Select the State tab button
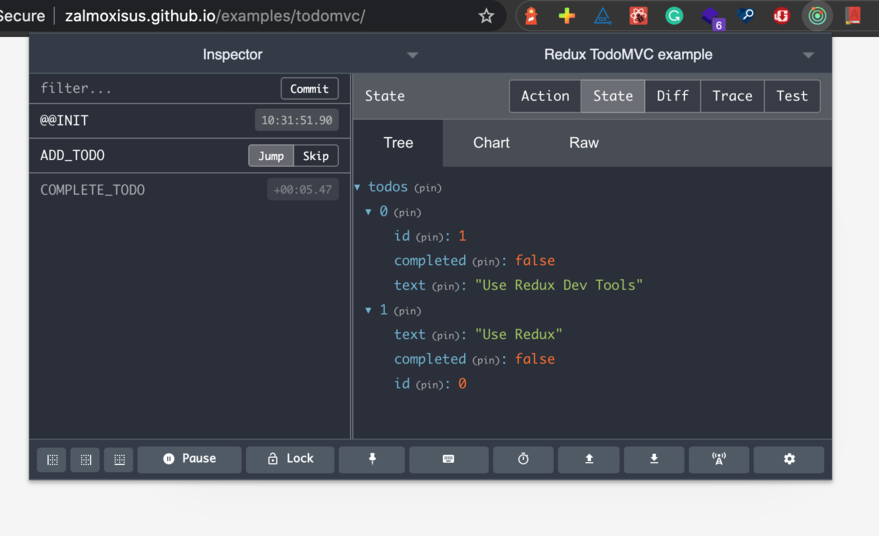The image size is (879, 536). pyautogui.click(x=613, y=96)
